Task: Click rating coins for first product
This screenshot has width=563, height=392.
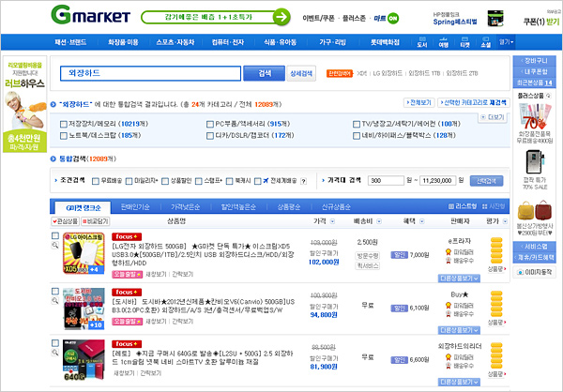Action: pyautogui.click(x=496, y=250)
